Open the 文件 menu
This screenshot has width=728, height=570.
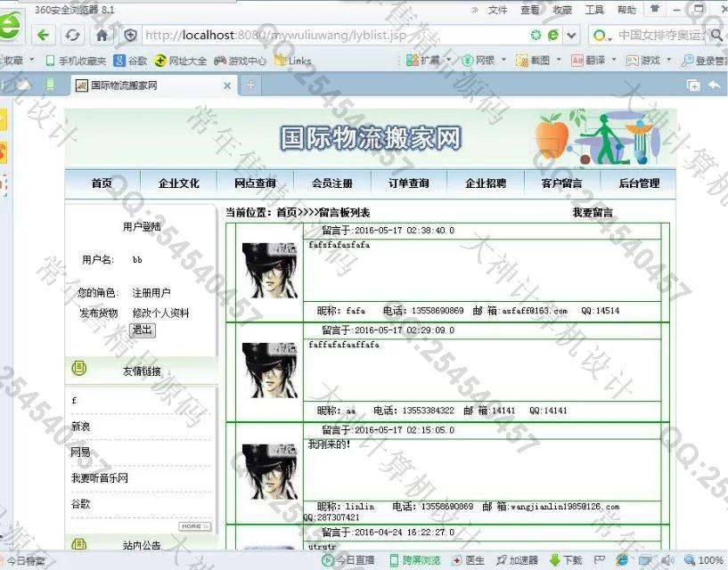click(x=497, y=10)
